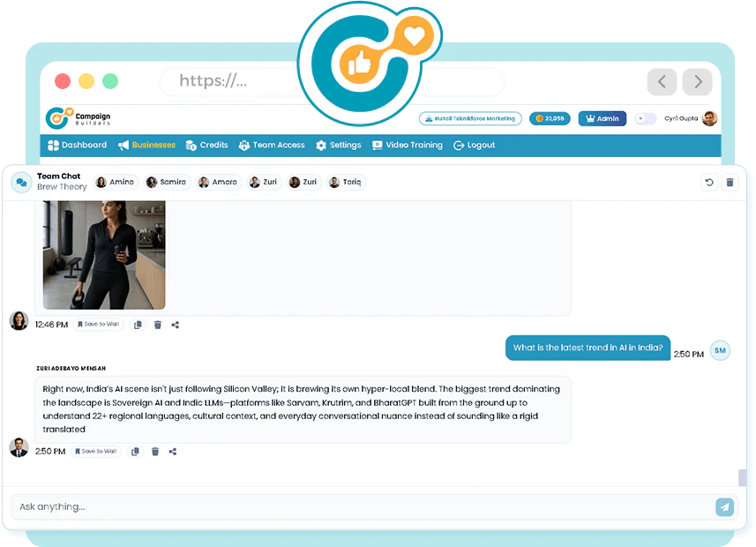Click the refresh chat icon

pos(709,183)
